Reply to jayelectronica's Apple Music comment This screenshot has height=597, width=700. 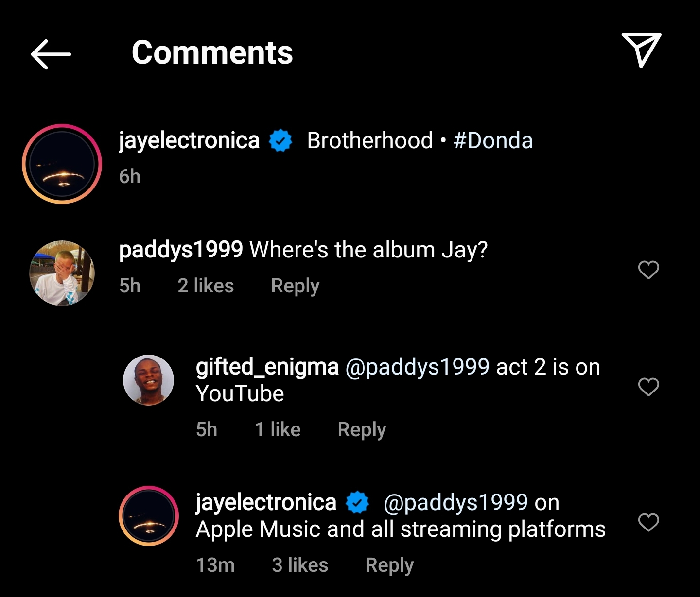[x=389, y=565]
